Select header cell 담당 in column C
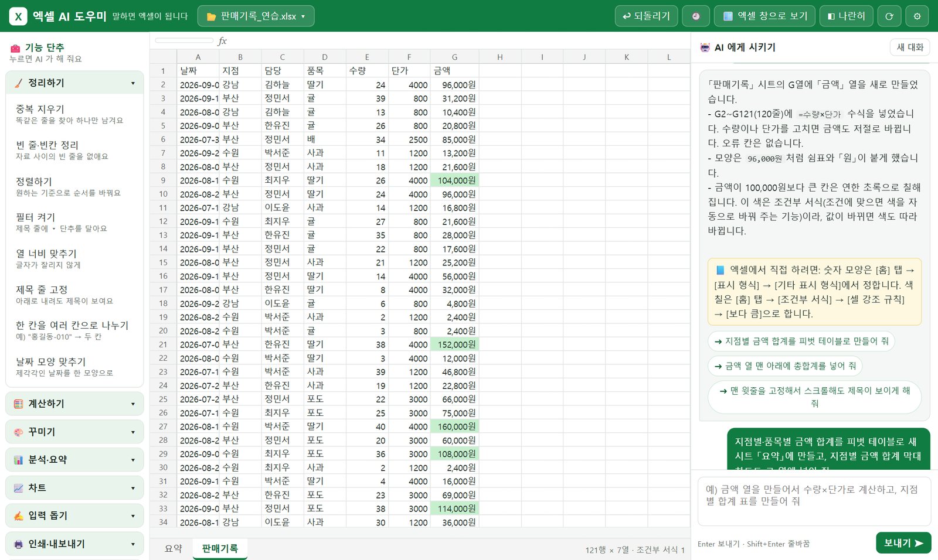This screenshot has width=938, height=560. click(283, 70)
